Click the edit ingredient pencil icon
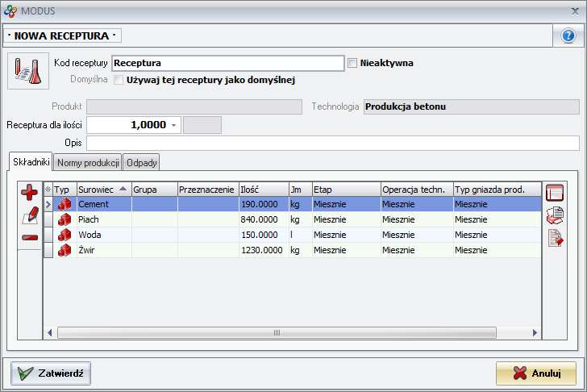The image size is (587, 392). click(x=30, y=215)
